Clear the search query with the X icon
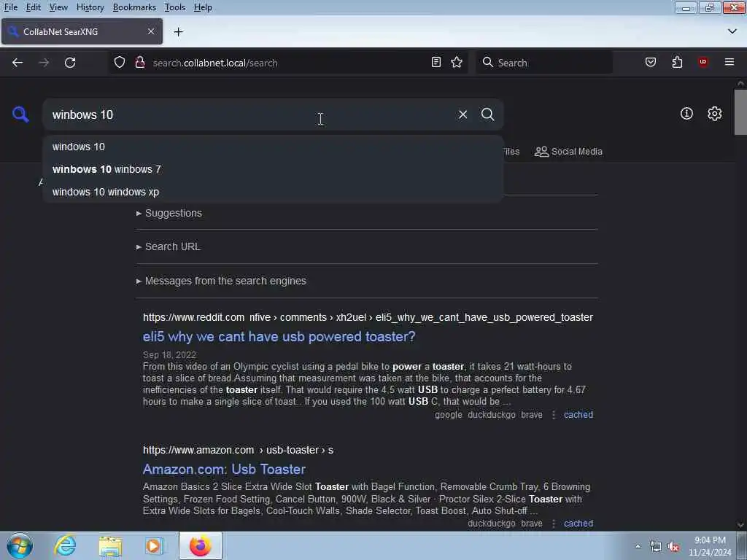This screenshot has height=560, width=747. 462,114
